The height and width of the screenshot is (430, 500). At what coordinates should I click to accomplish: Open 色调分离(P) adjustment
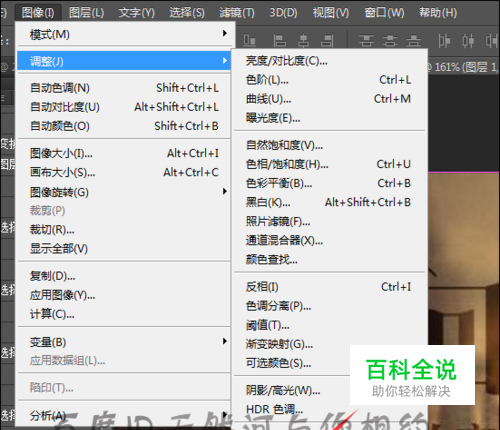pos(329,306)
